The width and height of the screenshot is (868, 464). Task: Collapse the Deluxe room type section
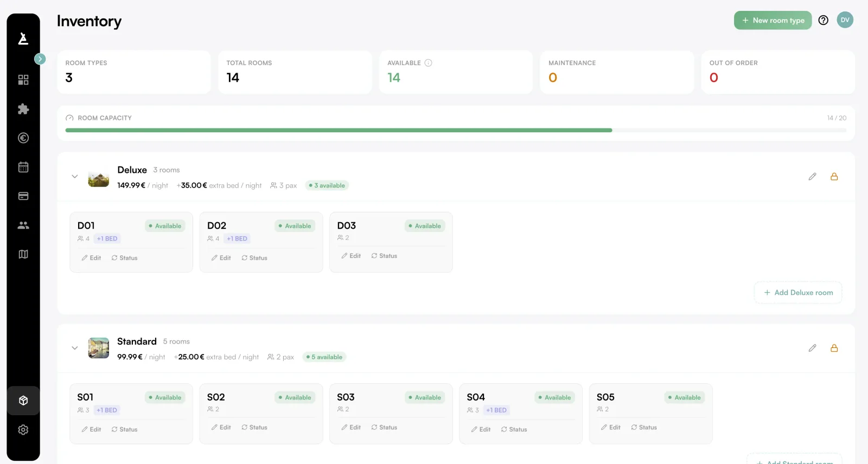tap(75, 177)
